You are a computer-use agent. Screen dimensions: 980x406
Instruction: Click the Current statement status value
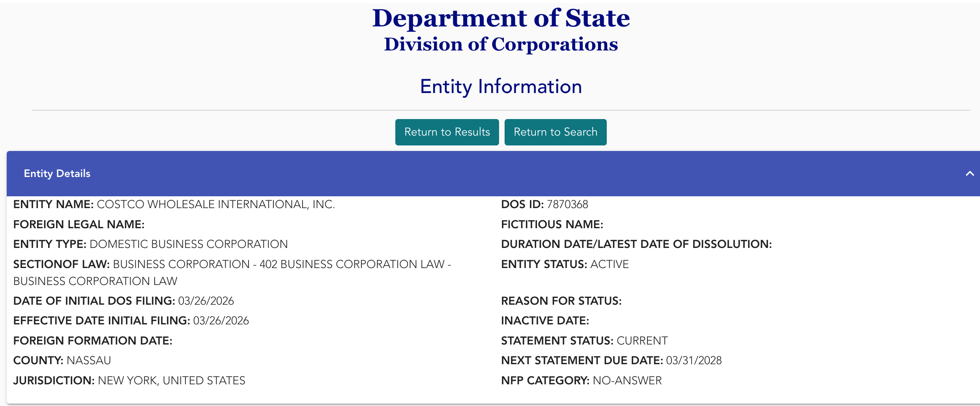click(642, 341)
